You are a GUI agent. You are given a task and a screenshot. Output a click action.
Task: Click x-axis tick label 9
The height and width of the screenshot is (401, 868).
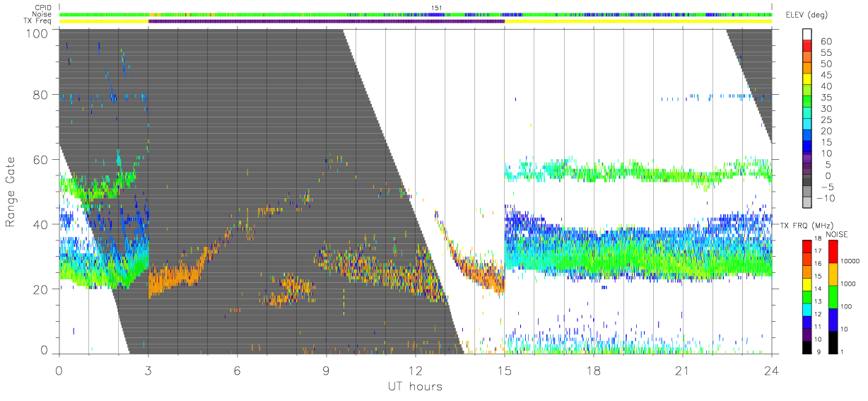point(327,370)
